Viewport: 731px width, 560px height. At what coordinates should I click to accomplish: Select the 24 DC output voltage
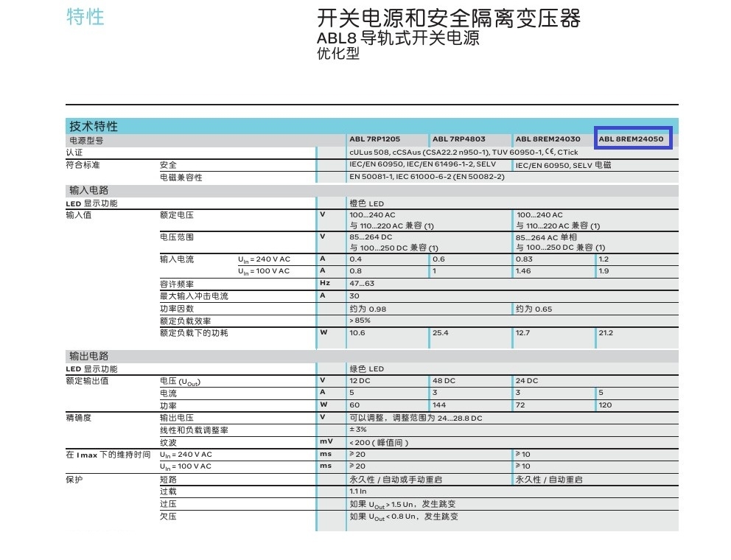(x=527, y=381)
